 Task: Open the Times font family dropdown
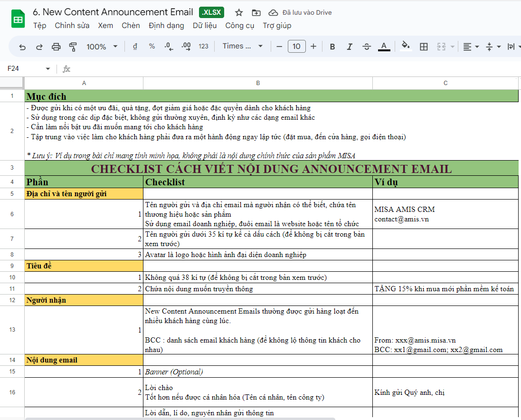243,46
